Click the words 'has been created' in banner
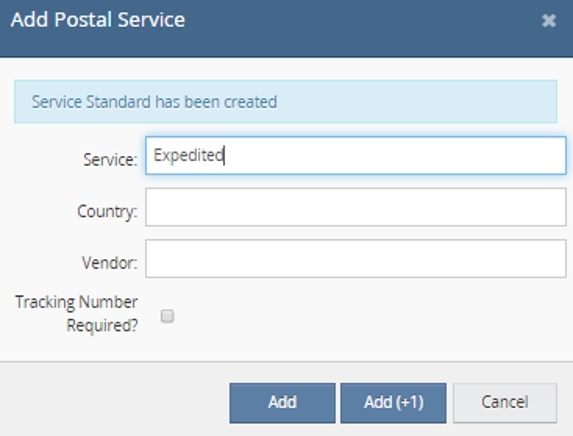The width and height of the screenshot is (573, 436). (216, 102)
